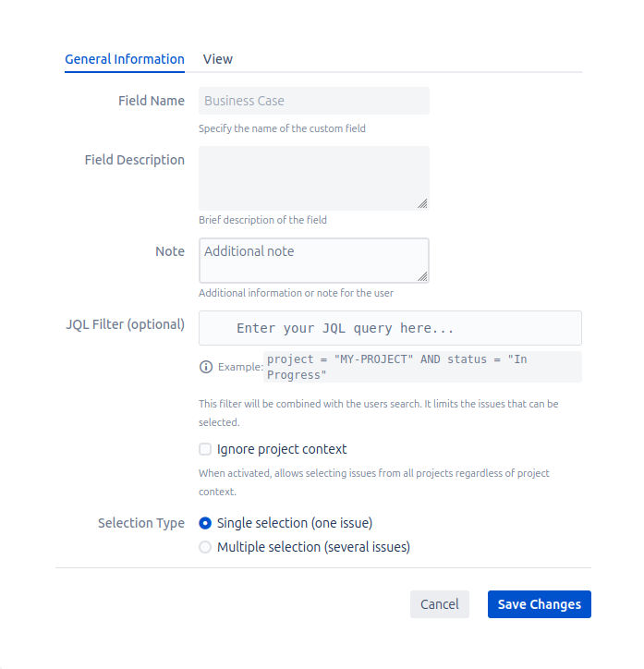Viewport: 644px width, 669px height.
Task: Open the General Information tab
Action: click(125, 59)
